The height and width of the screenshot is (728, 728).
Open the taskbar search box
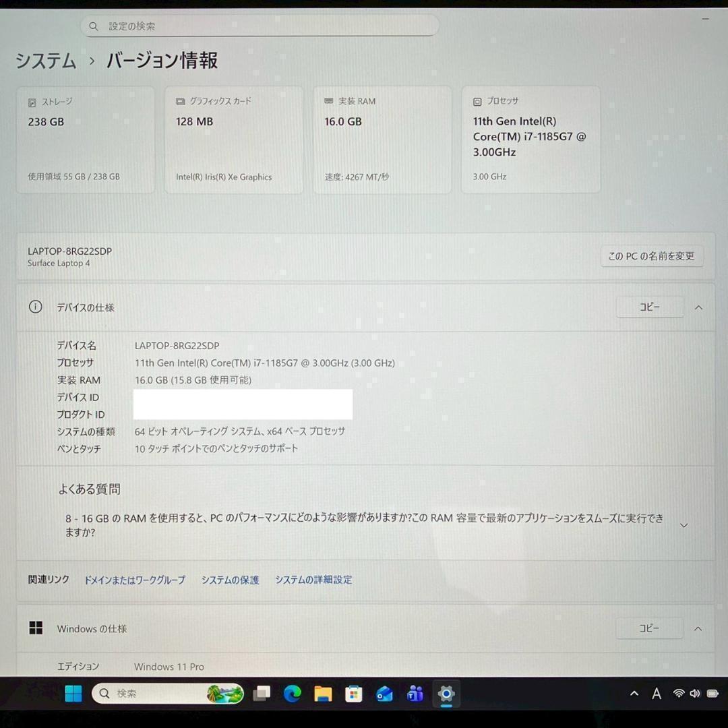[x=169, y=694]
